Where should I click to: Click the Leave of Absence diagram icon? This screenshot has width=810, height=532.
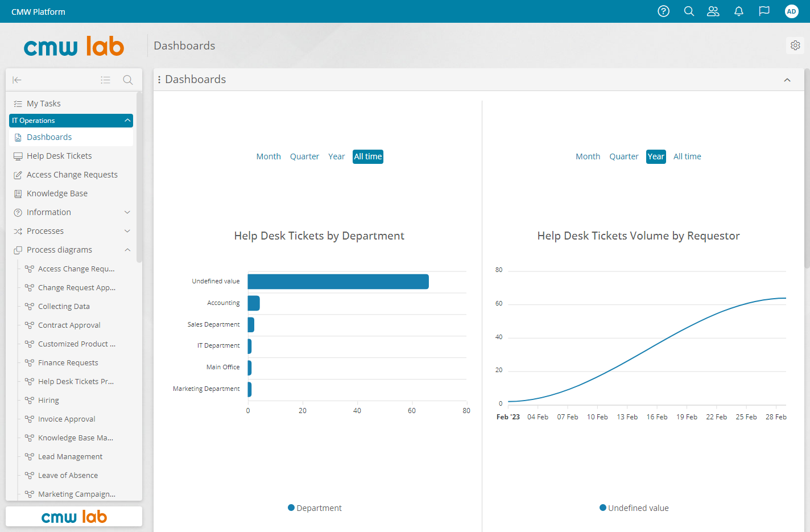coord(30,475)
